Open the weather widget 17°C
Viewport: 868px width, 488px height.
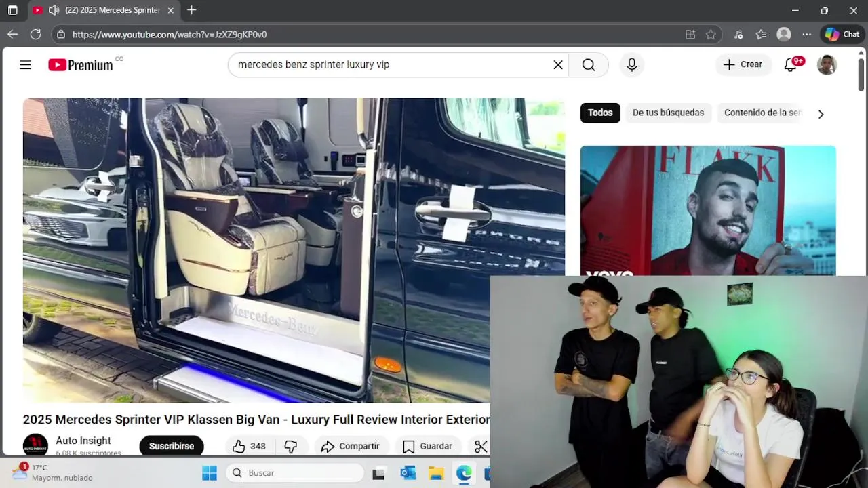coord(53,472)
